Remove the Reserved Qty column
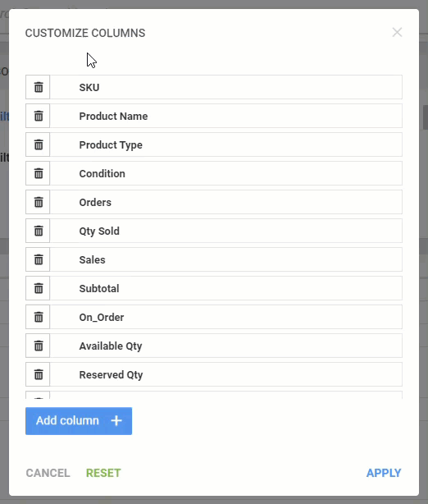 (x=38, y=374)
